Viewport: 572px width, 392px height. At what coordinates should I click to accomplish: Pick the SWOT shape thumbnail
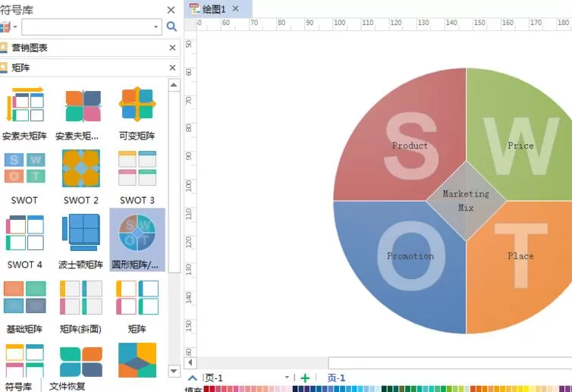(x=24, y=168)
